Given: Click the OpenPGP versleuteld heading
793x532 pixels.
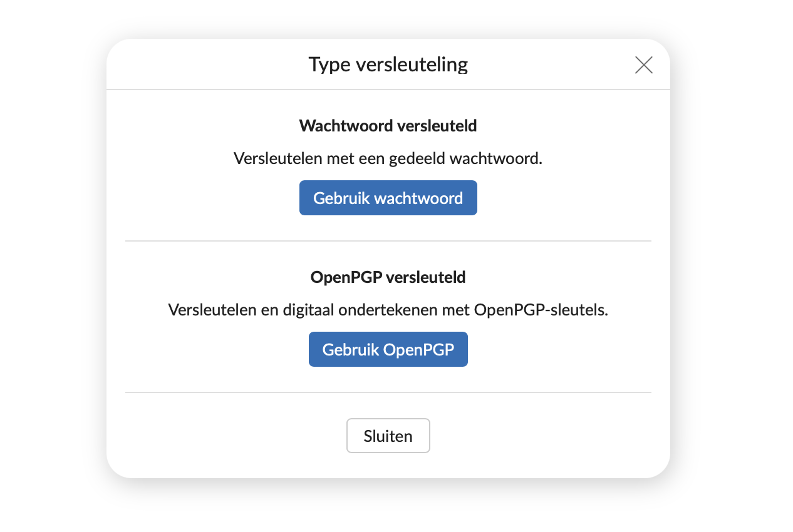Looking at the screenshot, I should coord(388,277).
